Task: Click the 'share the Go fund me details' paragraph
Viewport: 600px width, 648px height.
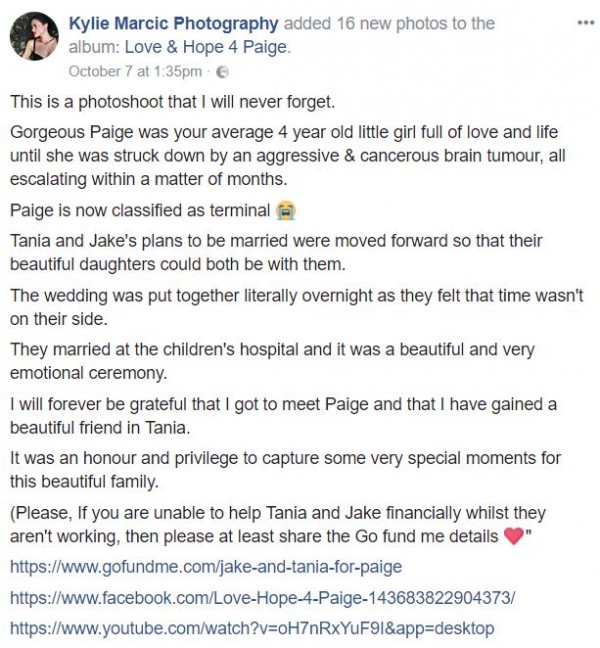Action: [x=271, y=524]
